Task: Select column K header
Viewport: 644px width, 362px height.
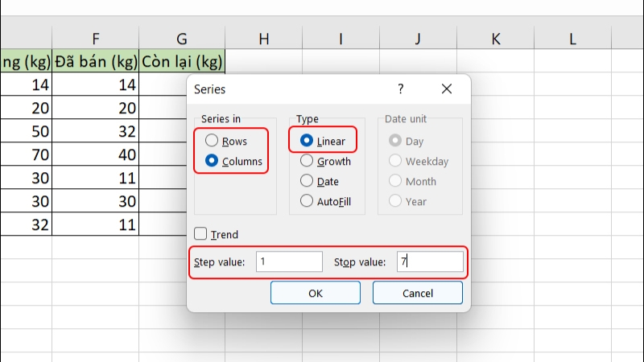Action: tap(495, 38)
